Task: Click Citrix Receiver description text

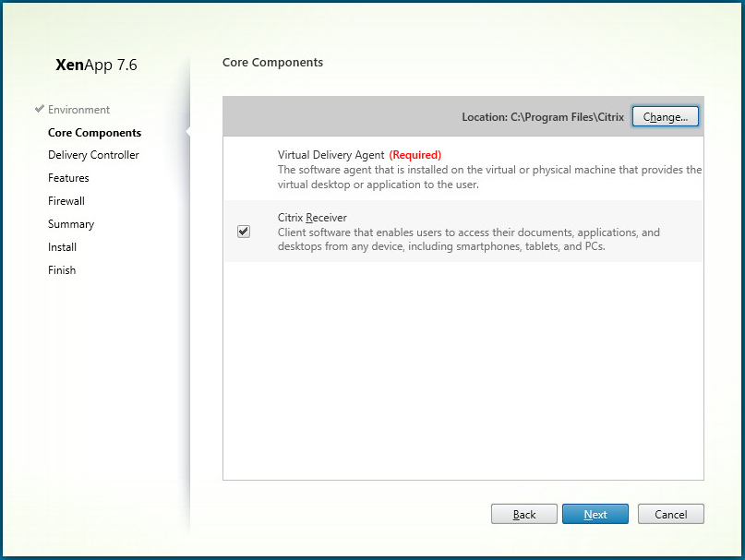Action: [468, 239]
